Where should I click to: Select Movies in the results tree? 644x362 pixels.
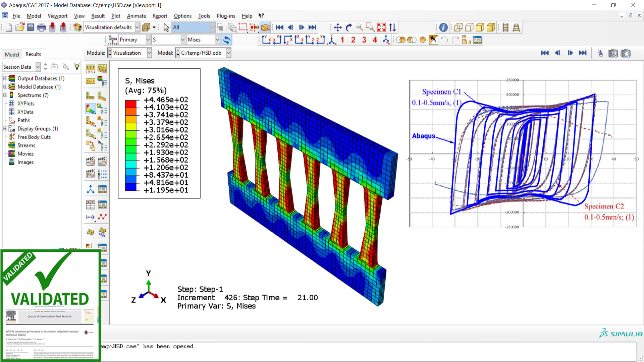25,154
